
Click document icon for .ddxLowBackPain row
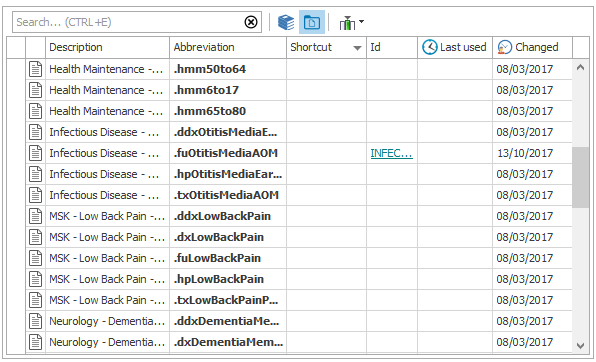(x=35, y=216)
